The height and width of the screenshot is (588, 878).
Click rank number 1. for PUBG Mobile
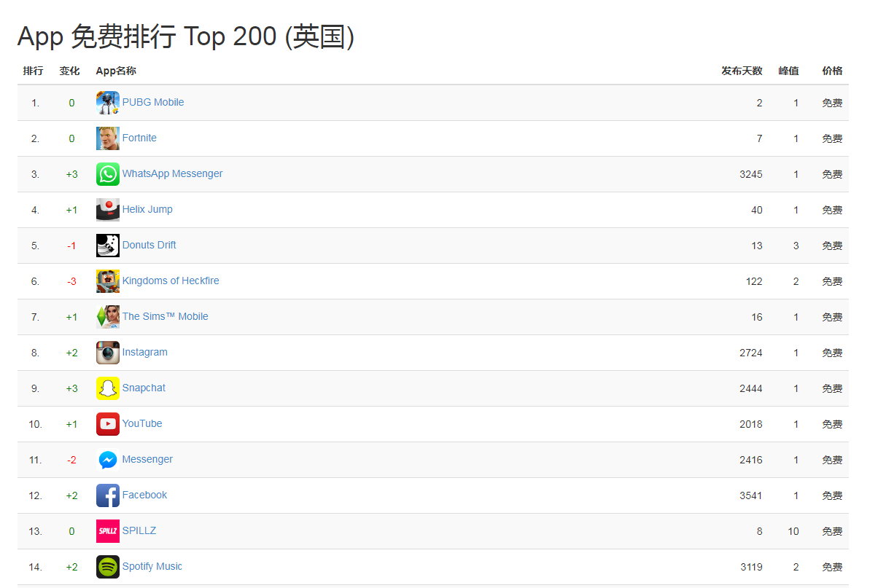point(35,103)
